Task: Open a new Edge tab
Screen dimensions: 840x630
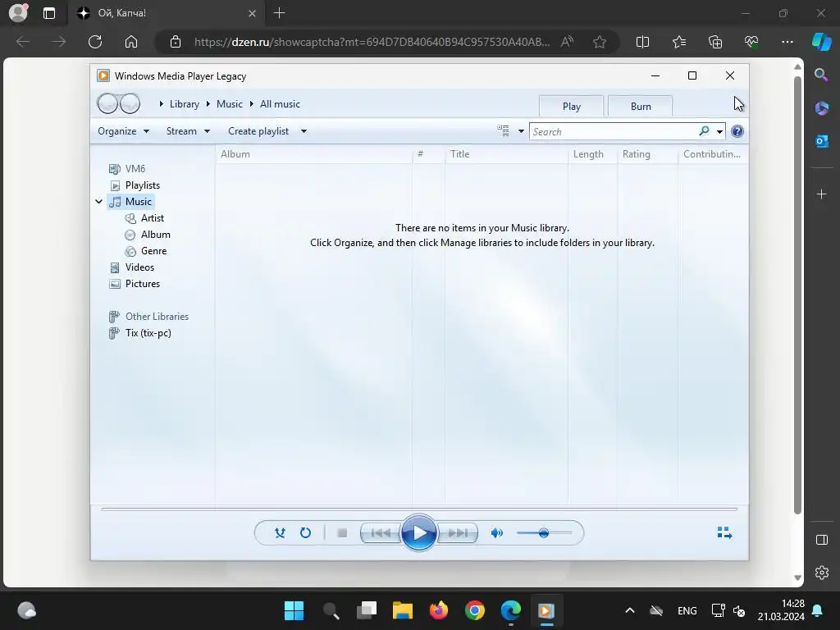Action: tap(279, 13)
